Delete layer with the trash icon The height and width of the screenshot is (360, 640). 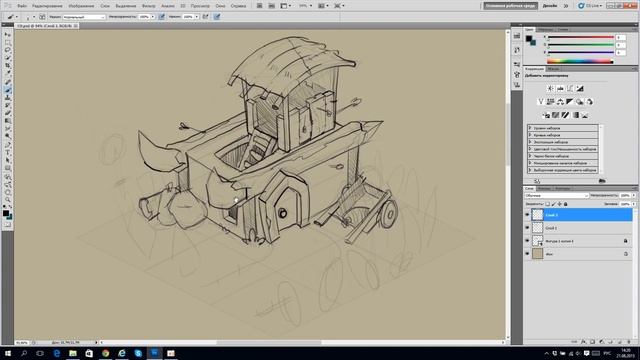[629, 342]
